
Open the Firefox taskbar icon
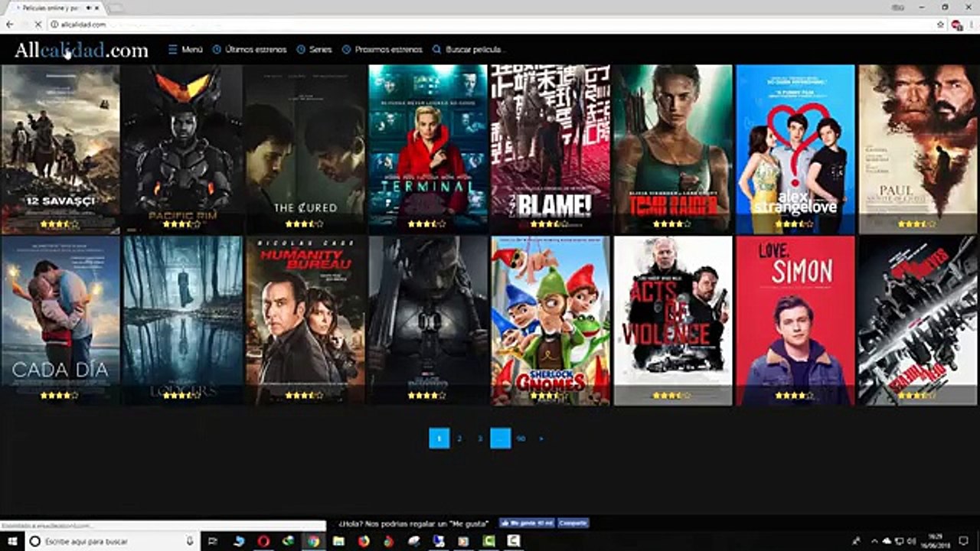click(364, 541)
